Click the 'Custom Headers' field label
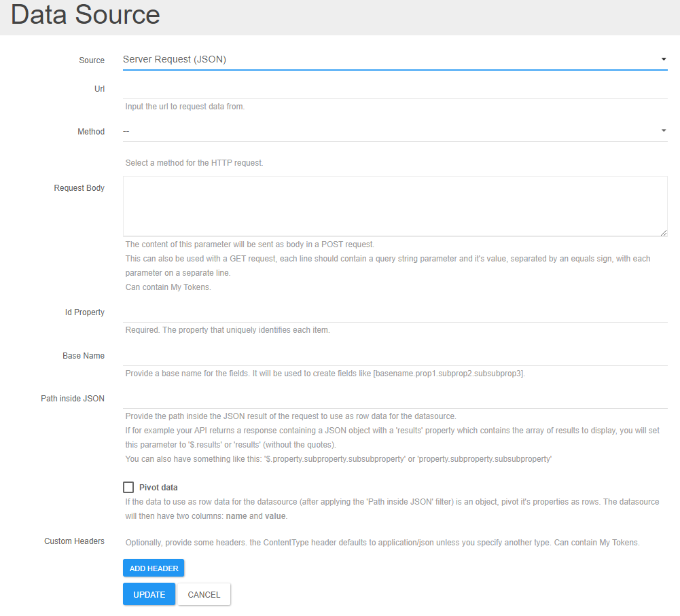Viewport: 680px width, 616px height. (x=74, y=541)
